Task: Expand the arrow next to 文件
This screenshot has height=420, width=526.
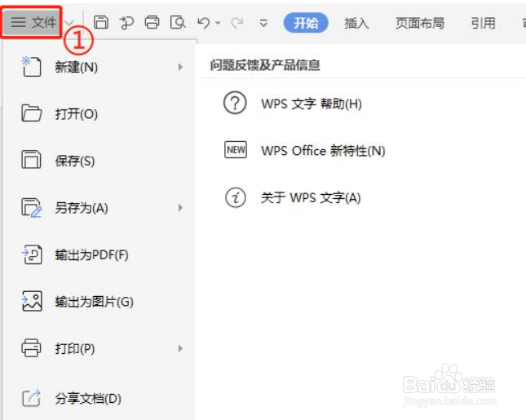Action: pos(69,23)
